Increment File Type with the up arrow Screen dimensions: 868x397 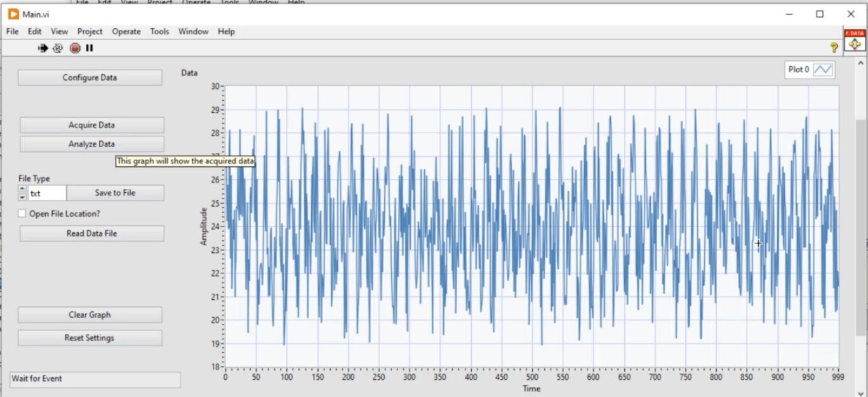[x=22, y=189]
